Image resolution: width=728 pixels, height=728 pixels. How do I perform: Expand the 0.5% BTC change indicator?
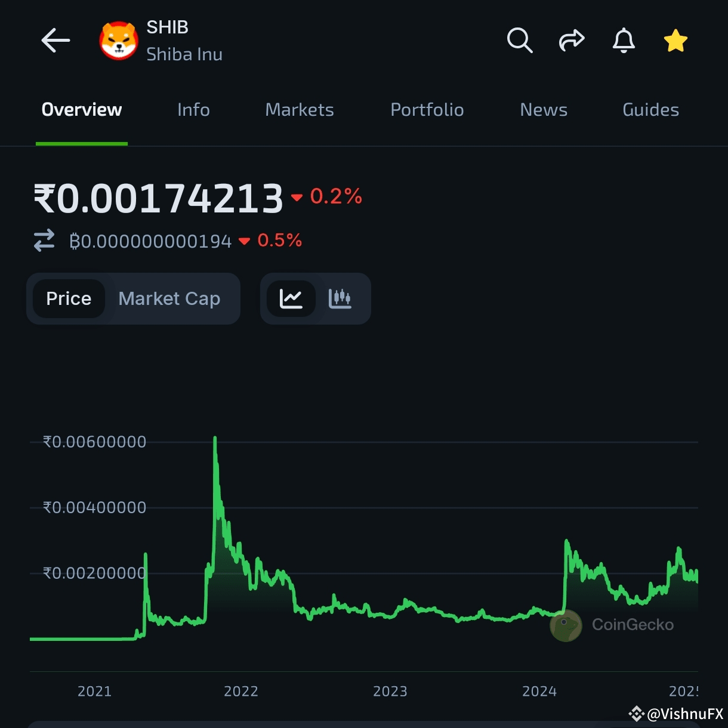pyautogui.click(x=272, y=240)
